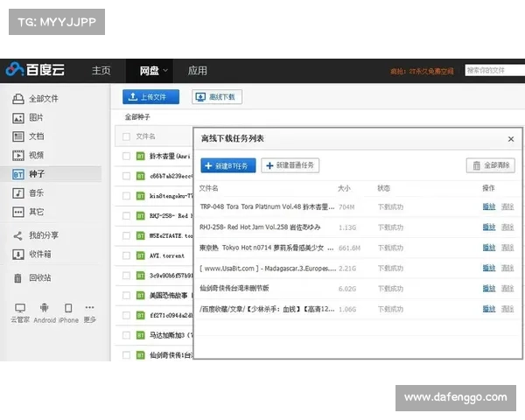Expand the 网盘 dropdown arrow
Image resolution: width=525 pixels, height=420 pixels.
(x=165, y=71)
